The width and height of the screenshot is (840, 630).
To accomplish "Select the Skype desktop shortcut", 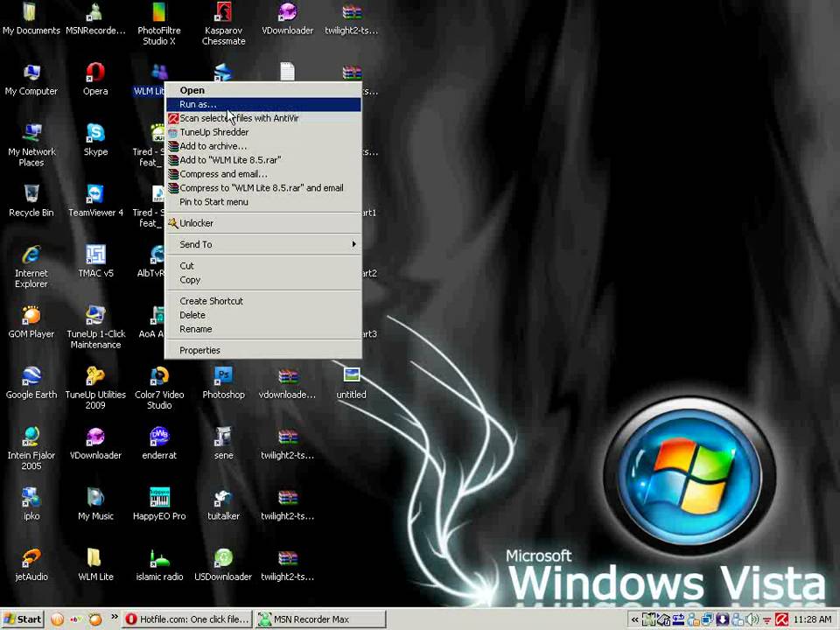I will [95, 140].
